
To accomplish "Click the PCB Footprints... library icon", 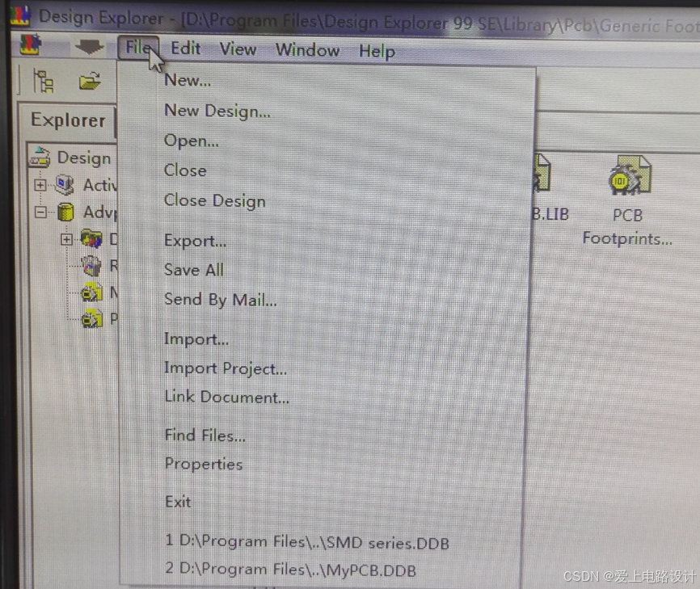I will [x=630, y=175].
